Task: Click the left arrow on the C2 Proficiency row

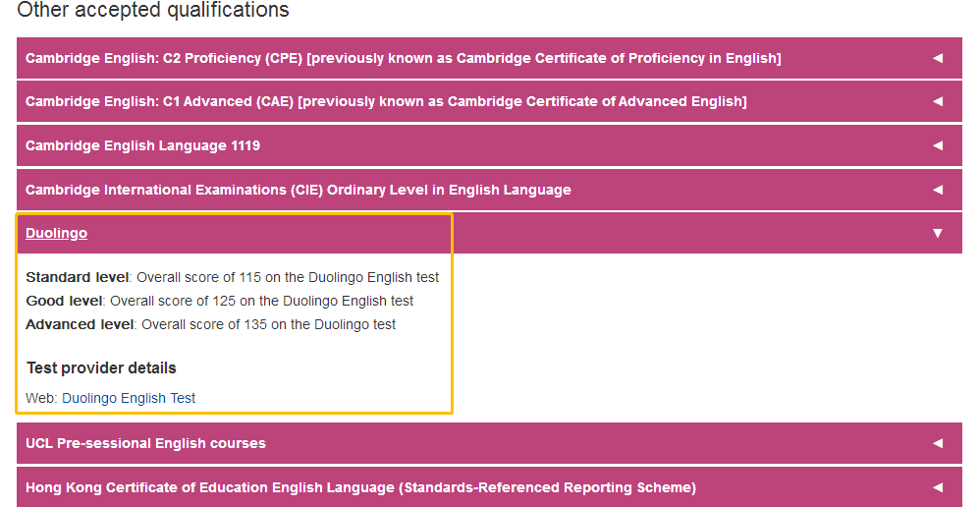Action: (x=938, y=58)
